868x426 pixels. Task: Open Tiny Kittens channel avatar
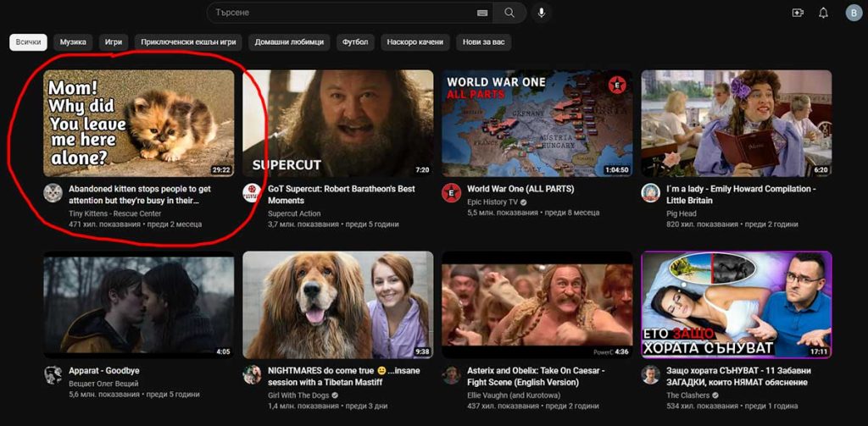pyautogui.click(x=53, y=192)
